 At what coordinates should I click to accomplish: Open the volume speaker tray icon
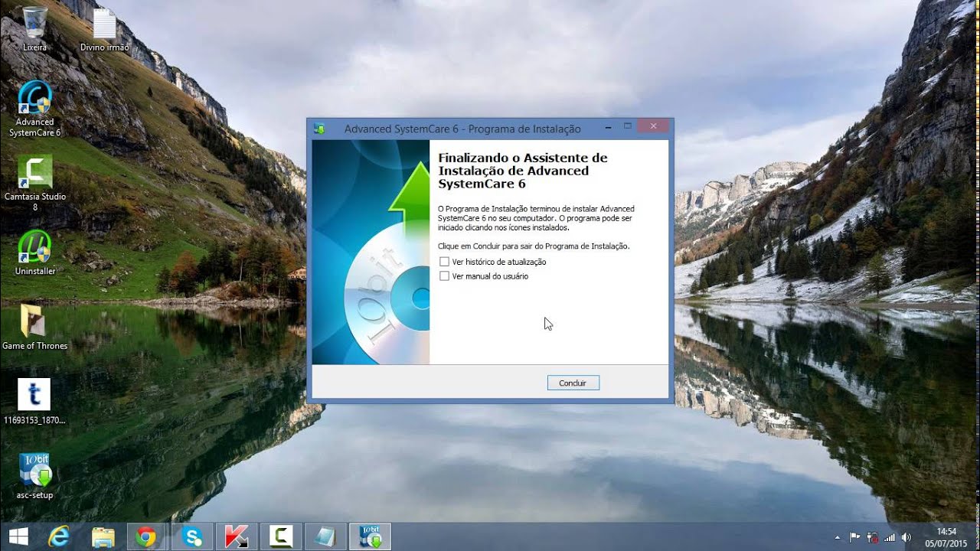coord(906,537)
